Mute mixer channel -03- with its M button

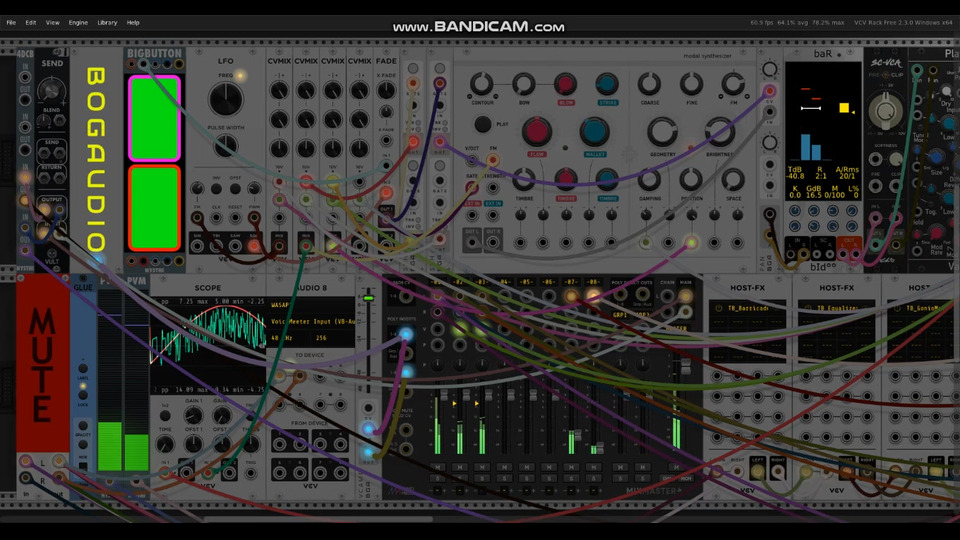tap(482, 467)
